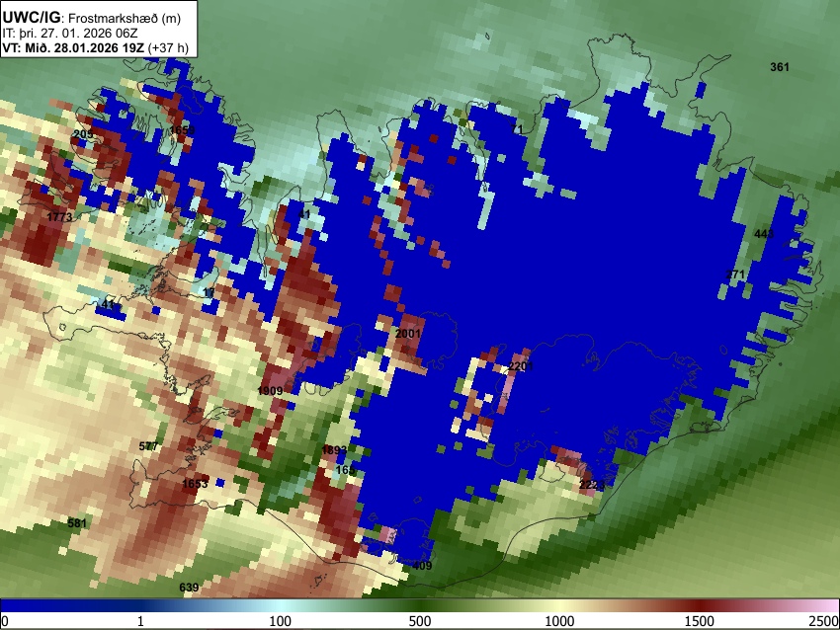This screenshot has width=840, height=630.
Task: Click the map value '409'
Action: point(422,566)
